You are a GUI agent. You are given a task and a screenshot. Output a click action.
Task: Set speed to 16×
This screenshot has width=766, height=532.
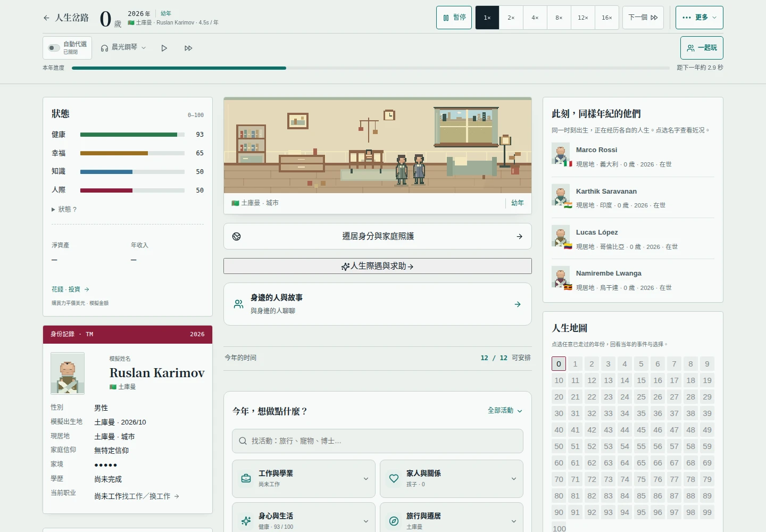click(607, 18)
